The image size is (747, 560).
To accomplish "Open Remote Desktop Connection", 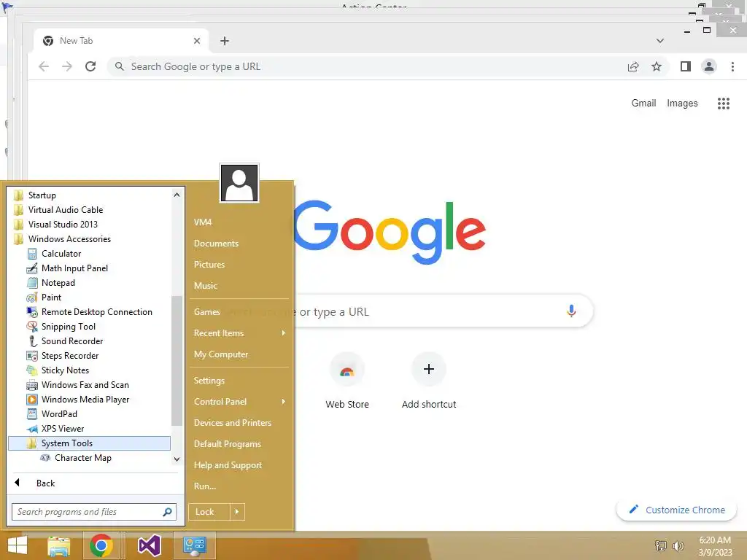I will coord(97,312).
